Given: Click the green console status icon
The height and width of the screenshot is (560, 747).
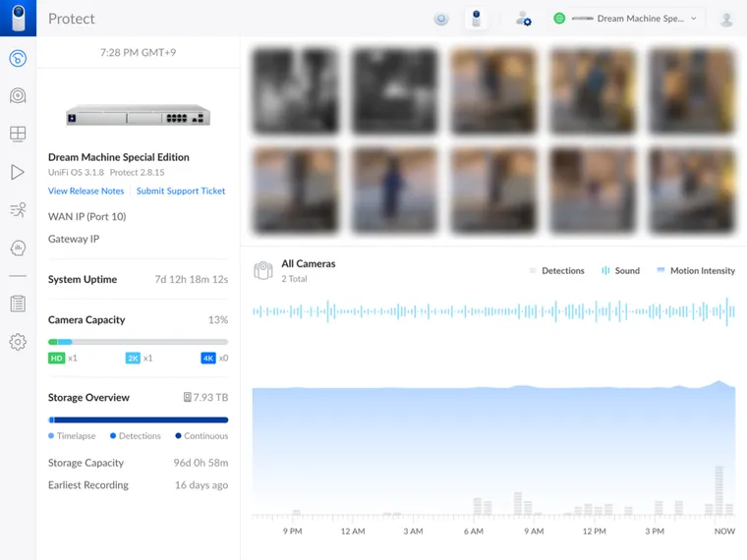Looking at the screenshot, I should pos(559,19).
